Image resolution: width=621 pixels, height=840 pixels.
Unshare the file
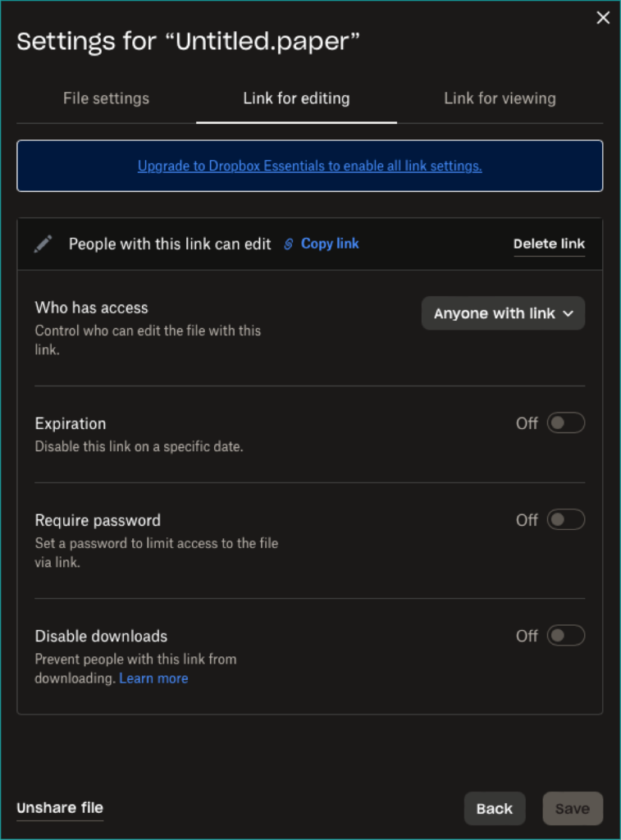59,807
